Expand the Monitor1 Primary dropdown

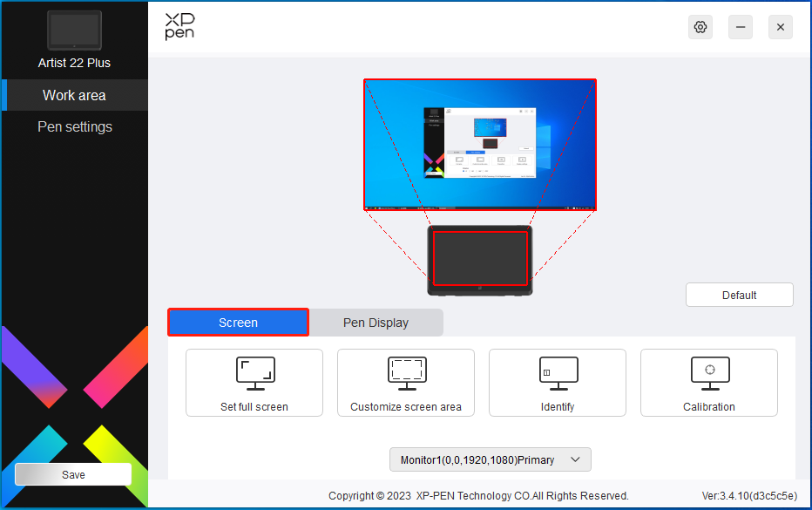click(491, 459)
